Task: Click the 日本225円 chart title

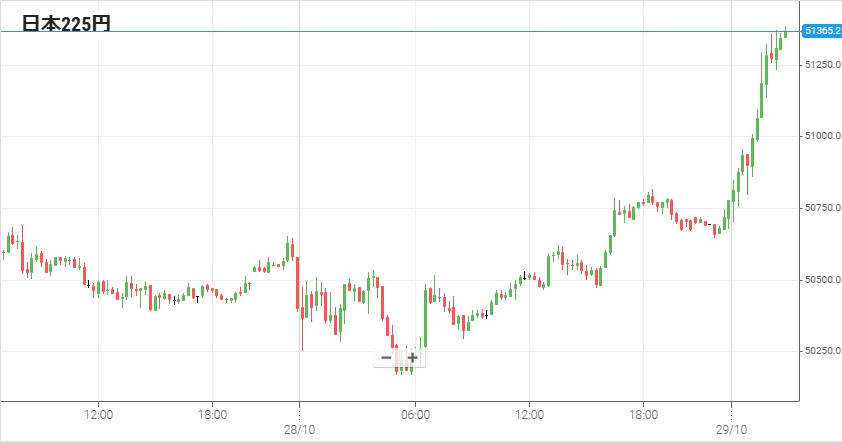Action: (66, 22)
